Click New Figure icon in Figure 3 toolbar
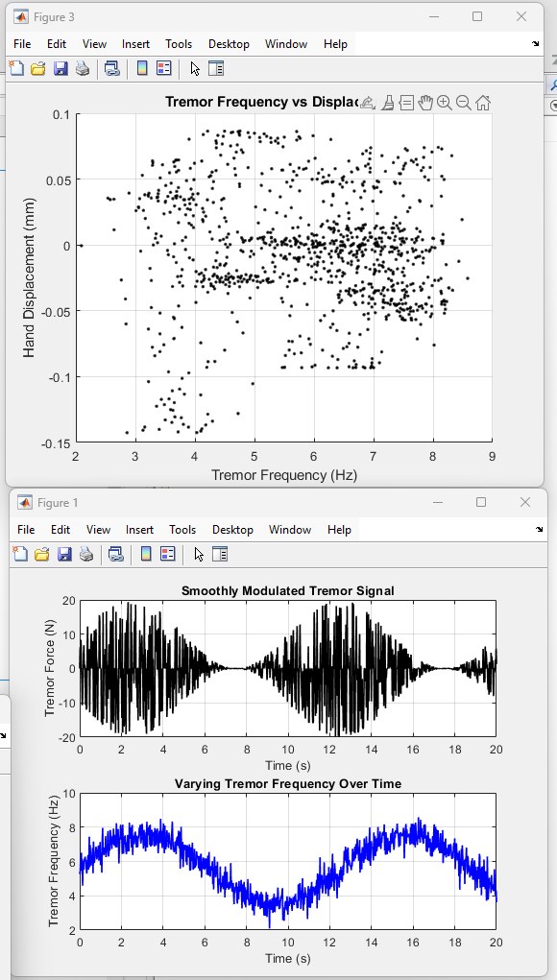 [17, 69]
